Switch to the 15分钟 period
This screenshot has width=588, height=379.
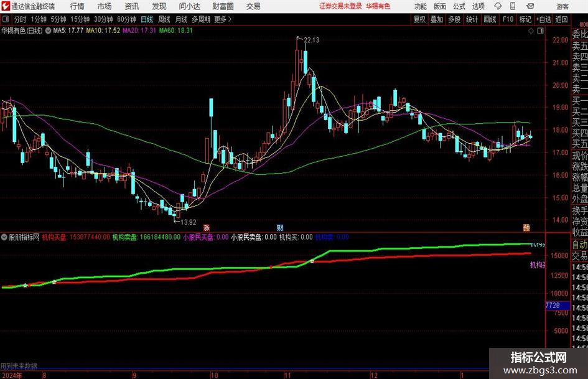(x=80, y=19)
